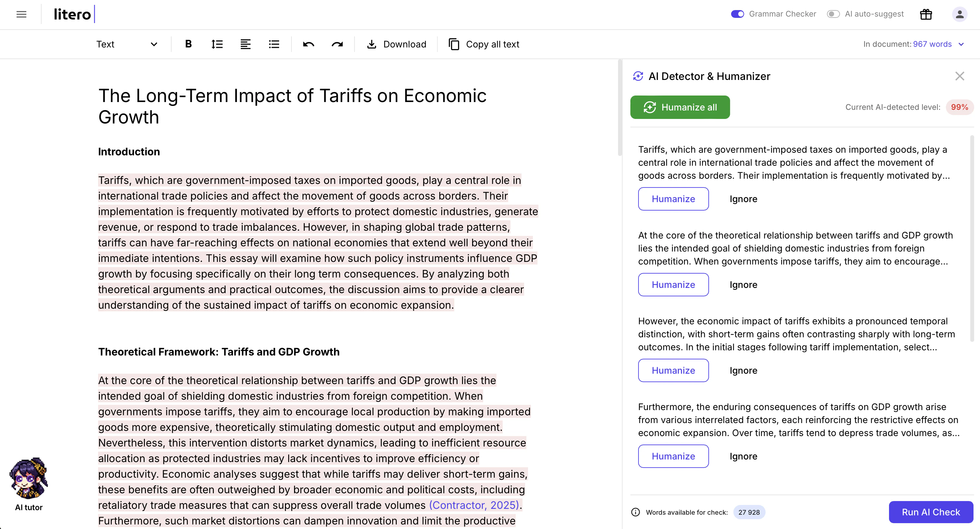Click the copy pages icon

(x=454, y=44)
